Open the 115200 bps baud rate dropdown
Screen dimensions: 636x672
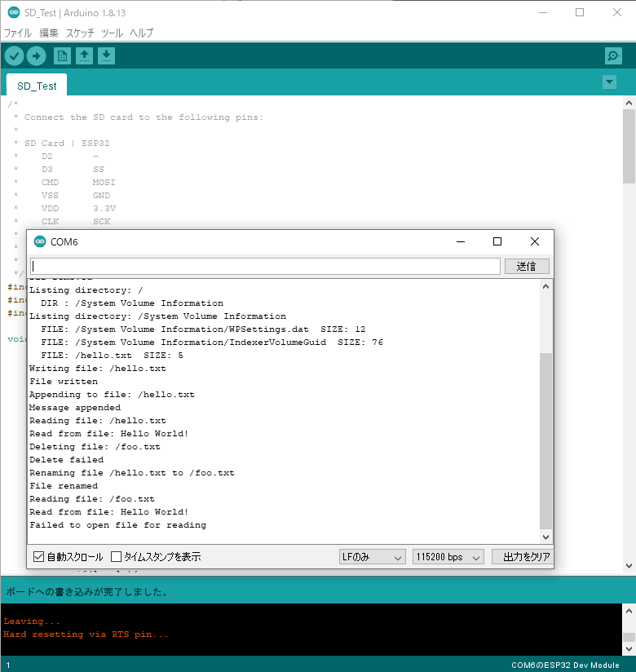click(448, 557)
